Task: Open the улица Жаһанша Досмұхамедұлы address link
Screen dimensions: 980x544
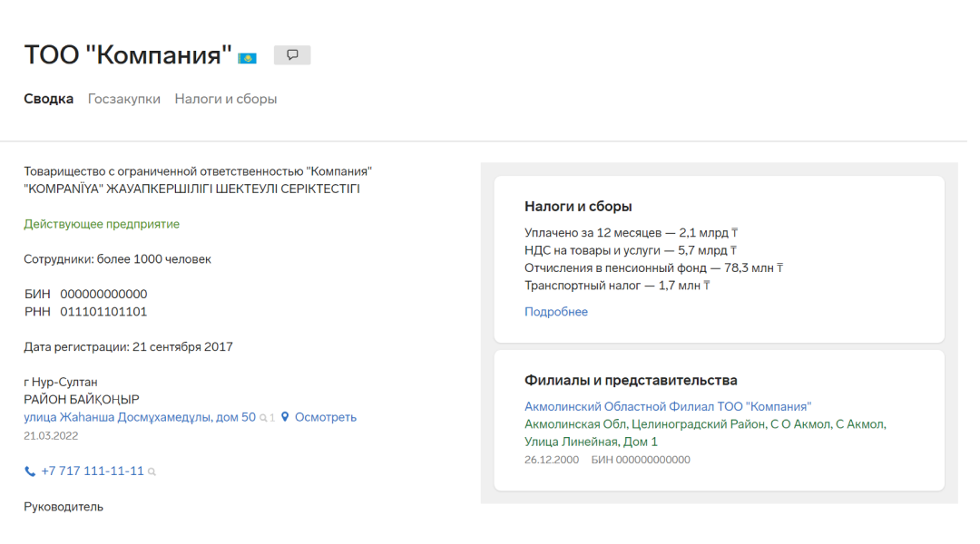Action: click(140, 418)
